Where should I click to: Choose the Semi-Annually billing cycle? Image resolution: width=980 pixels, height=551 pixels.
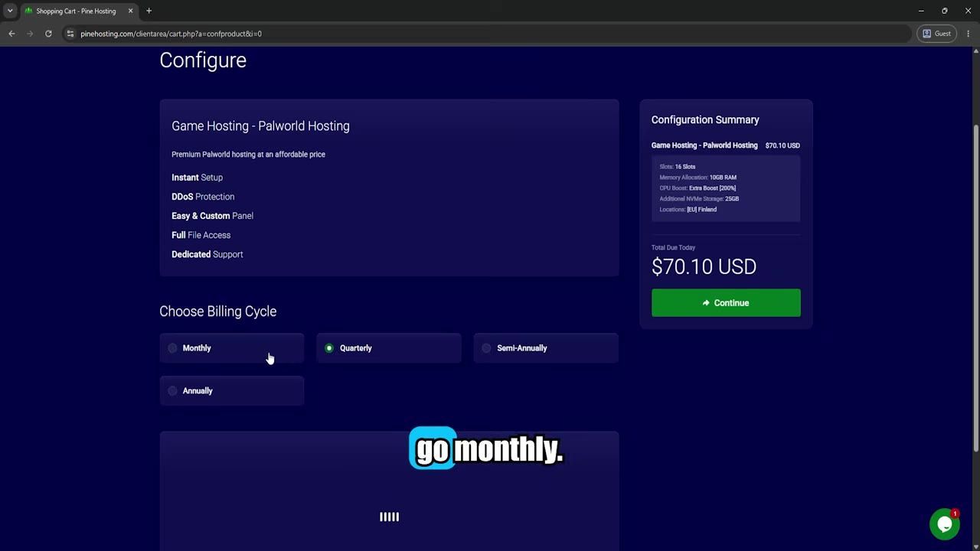coord(546,348)
